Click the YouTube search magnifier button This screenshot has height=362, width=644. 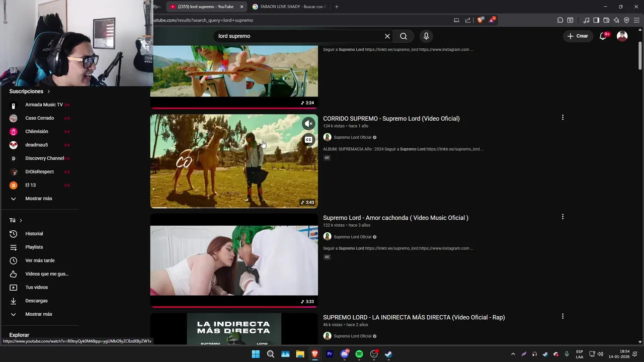click(x=404, y=36)
